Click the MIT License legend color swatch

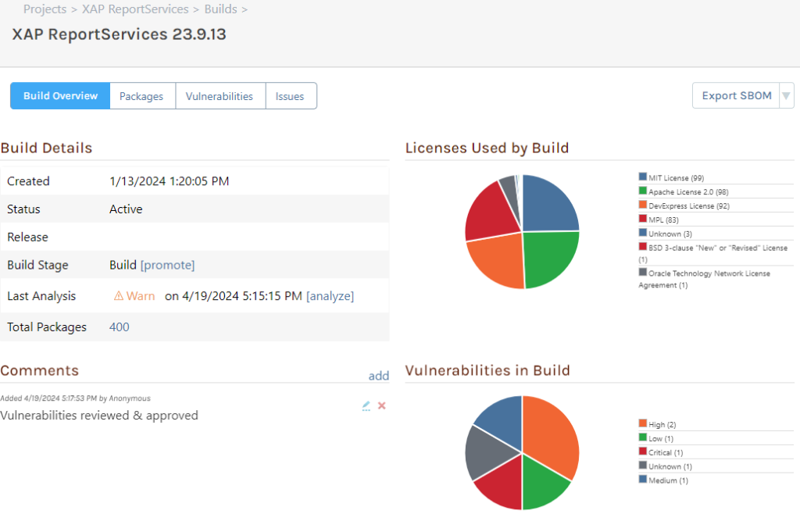click(x=642, y=177)
